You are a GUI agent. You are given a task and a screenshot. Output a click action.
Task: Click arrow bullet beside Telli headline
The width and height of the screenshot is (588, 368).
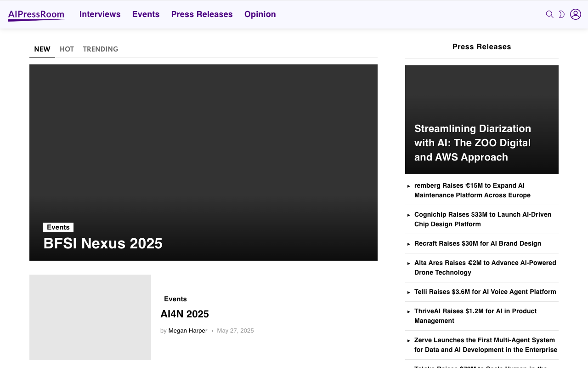click(408, 292)
